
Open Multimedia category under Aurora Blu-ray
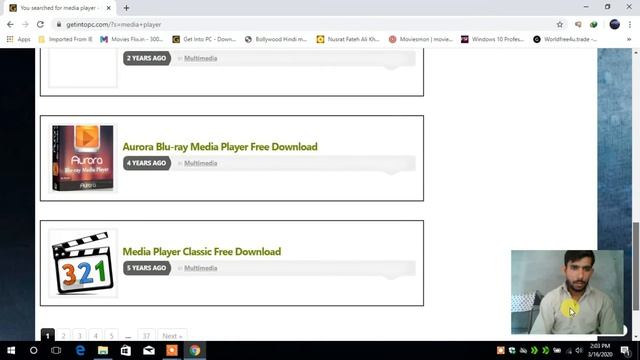coord(200,163)
